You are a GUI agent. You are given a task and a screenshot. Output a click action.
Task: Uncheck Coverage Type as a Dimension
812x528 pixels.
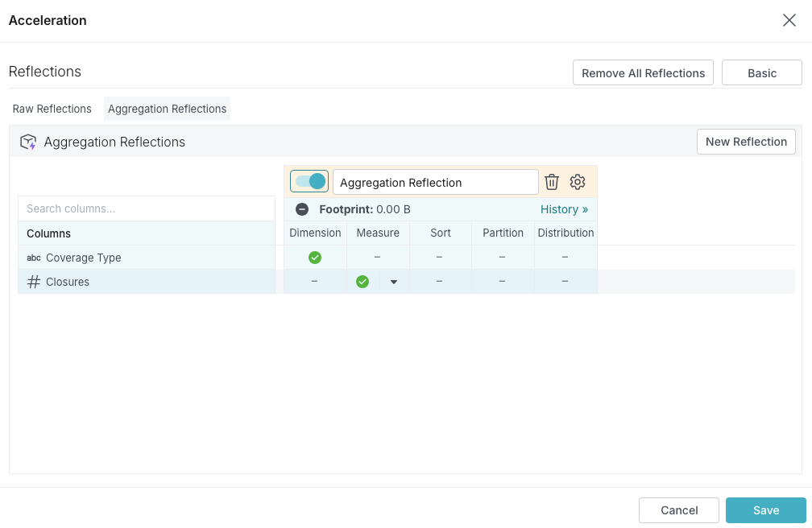click(315, 258)
